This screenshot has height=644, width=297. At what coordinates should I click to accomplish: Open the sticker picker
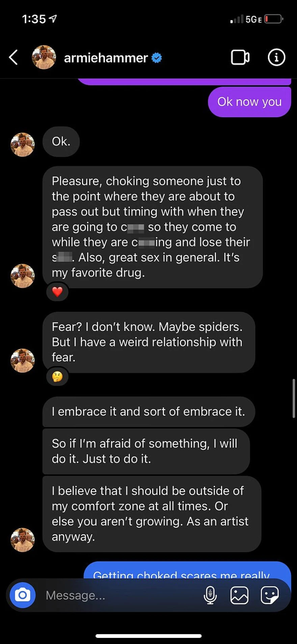[x=269, y=595]
